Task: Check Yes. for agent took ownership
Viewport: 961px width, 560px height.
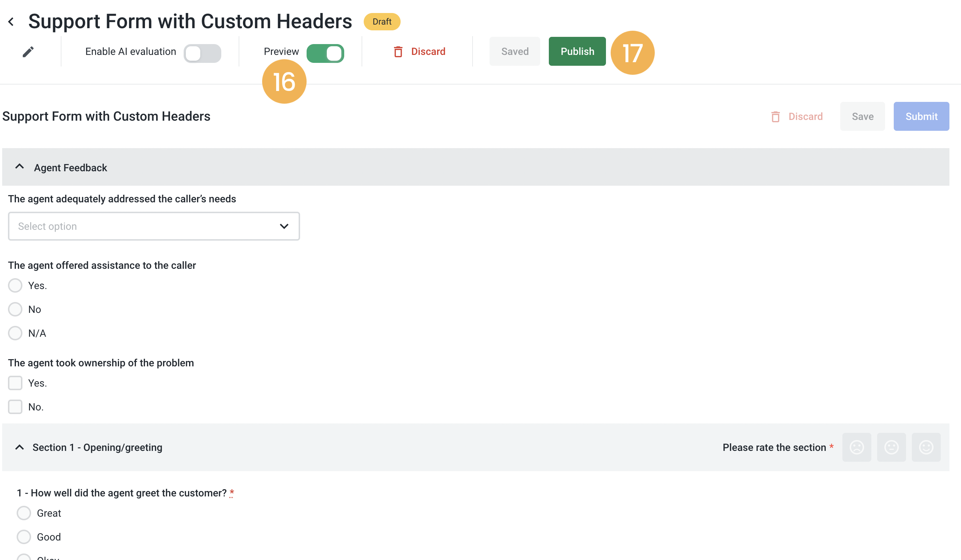Action: [x=15, y=383]
